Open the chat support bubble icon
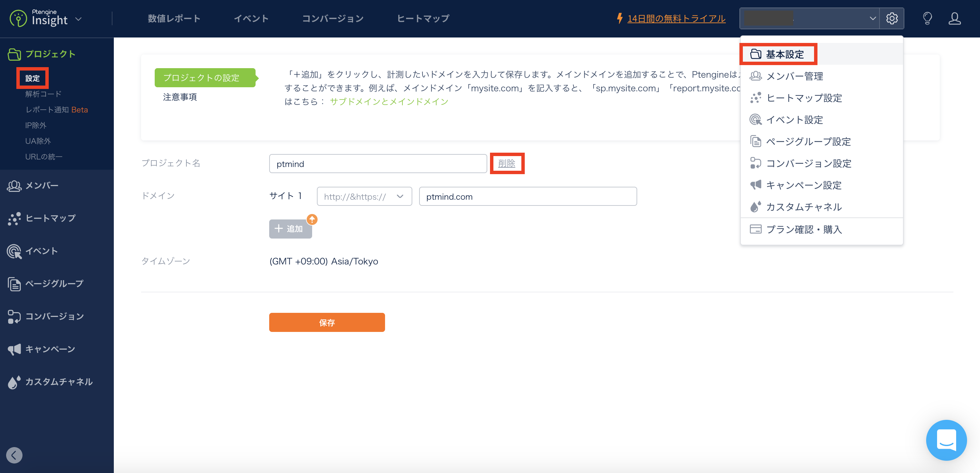This screenshot has height=473, width=980. tap(946, 440)
